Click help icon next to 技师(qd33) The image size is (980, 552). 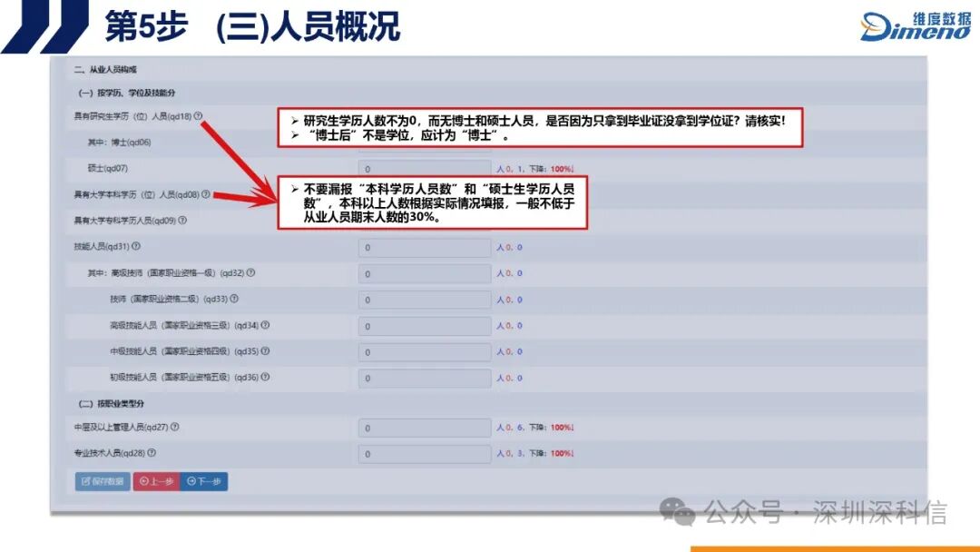tap(234, 299)
